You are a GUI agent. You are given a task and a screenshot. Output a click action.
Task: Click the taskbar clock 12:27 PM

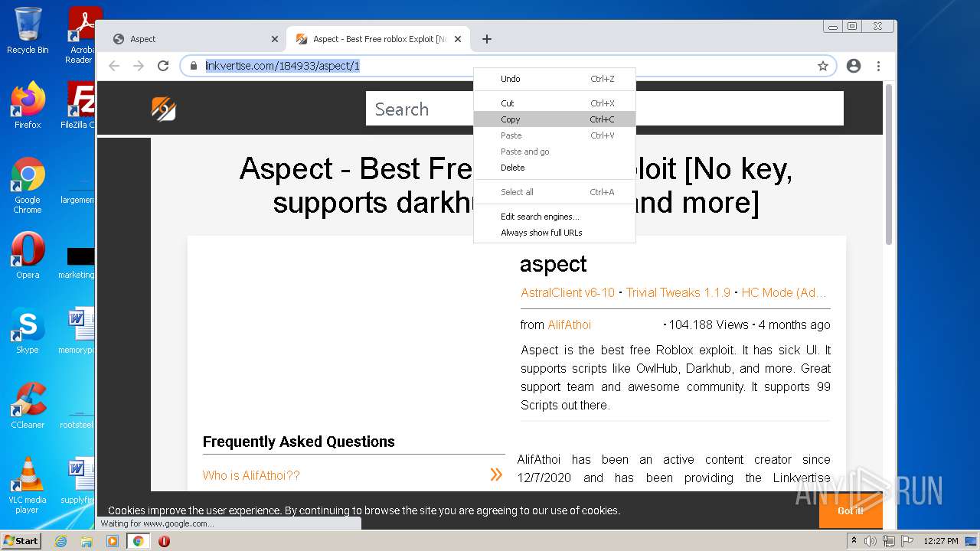coord(941,541)
